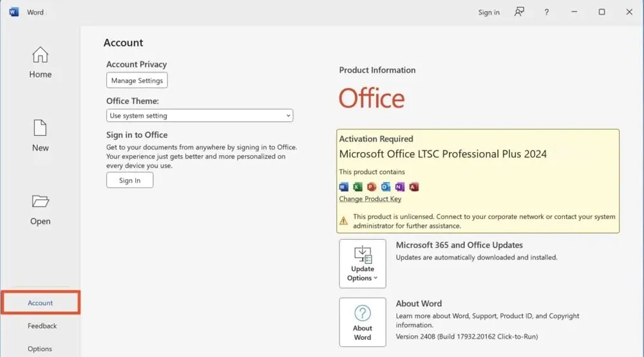Screen dimensions: 644x357
Task: Close the Word window
Action: coord(629,12)
